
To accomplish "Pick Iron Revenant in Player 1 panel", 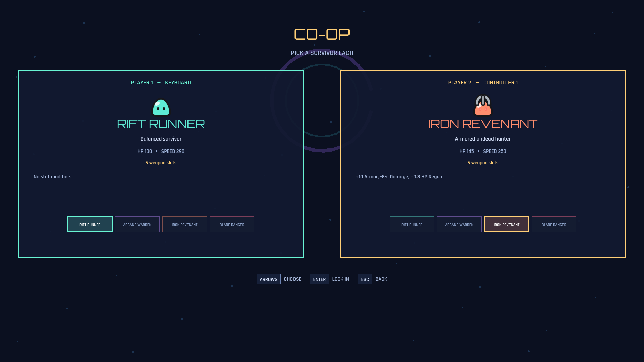I will [184, 224].
